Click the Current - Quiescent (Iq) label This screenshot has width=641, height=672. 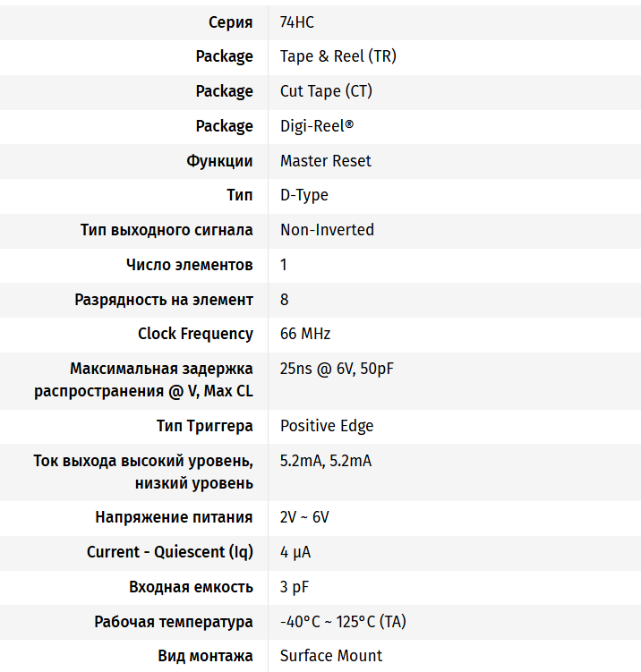click(x=170, y=552)
